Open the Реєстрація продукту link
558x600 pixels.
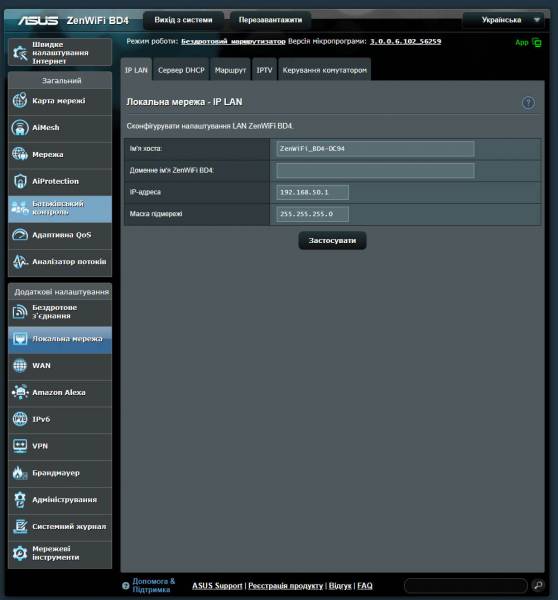[286, 585]
